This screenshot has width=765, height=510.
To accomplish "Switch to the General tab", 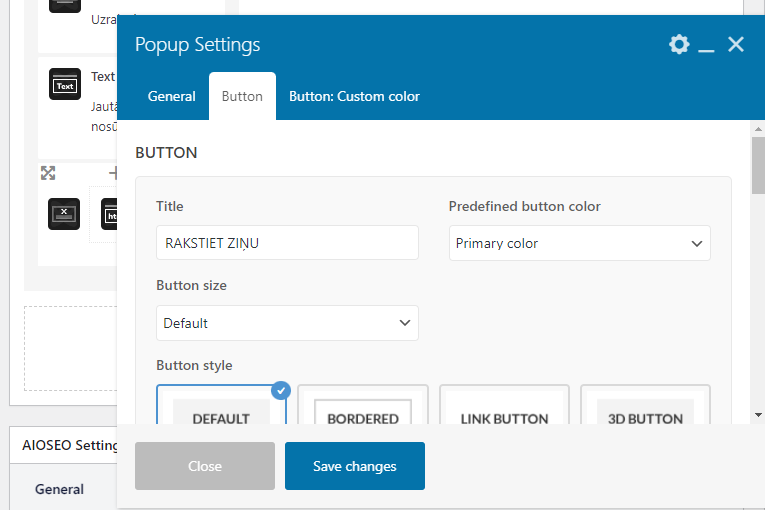I will click(172, 97).
